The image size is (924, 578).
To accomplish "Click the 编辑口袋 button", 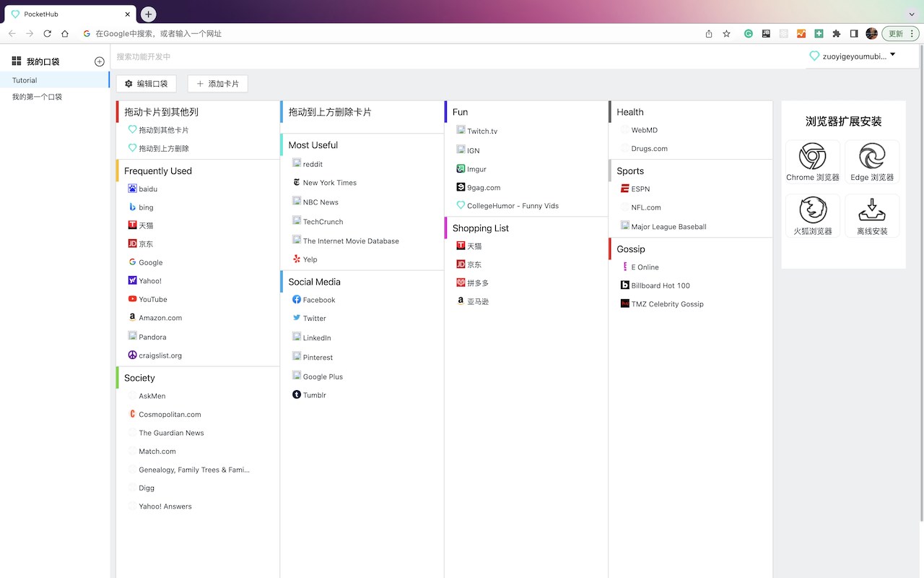I will (146, 84).
